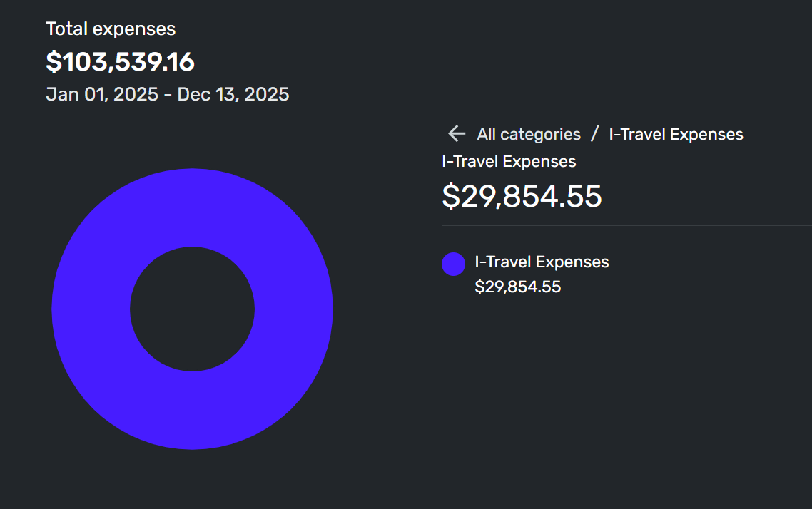Click the purple donut chart ring
The image size is (812, 509).
[192, 207]
